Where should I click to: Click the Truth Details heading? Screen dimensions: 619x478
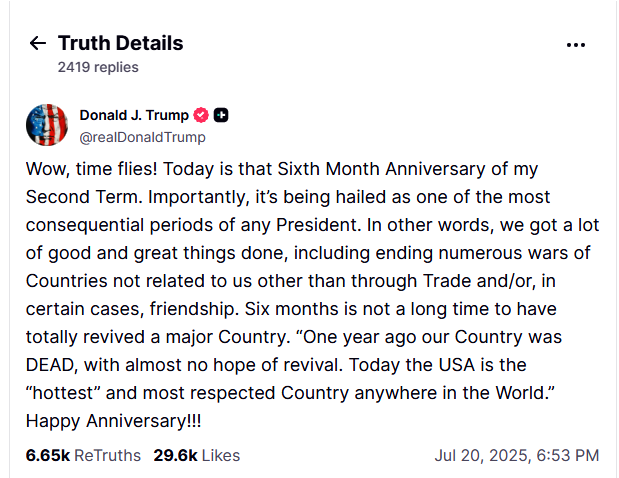coord(120,43)
